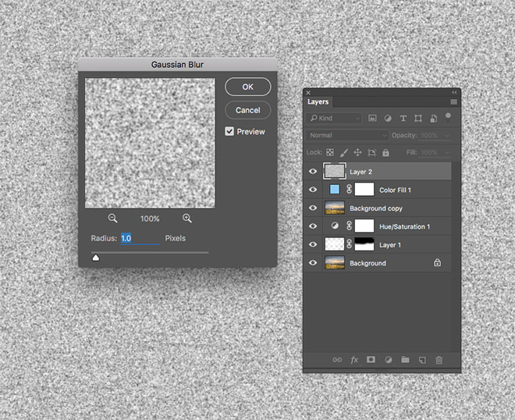Image resolution: width=515 pixels, height=420 pixels.
Task: Select the Layers panel tab
Action: tap(318, 101)
